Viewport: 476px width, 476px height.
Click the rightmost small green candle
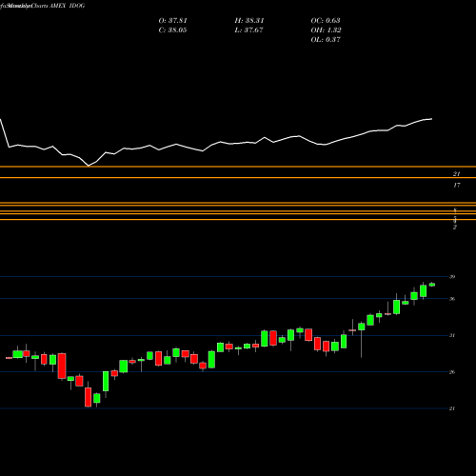pos(432,285)
